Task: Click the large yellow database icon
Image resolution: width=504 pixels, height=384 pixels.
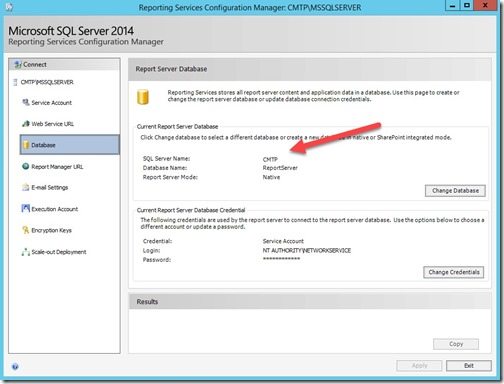Action: click(x=143, y=97)
